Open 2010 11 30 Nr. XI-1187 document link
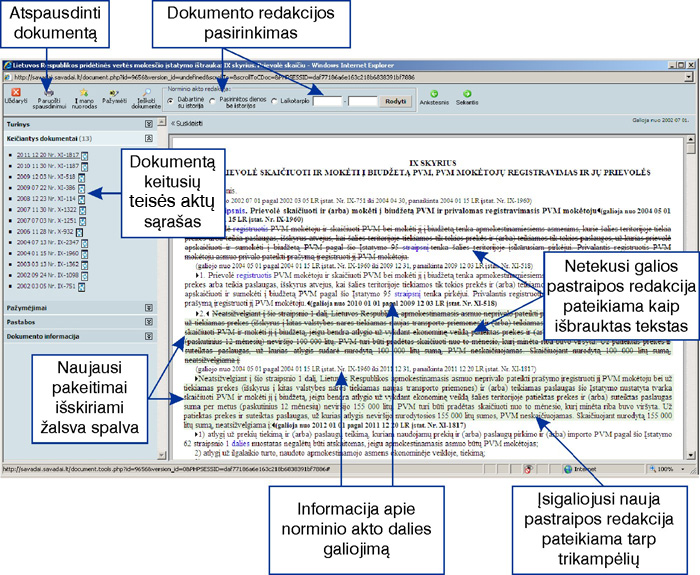 [x=48, y=166]
